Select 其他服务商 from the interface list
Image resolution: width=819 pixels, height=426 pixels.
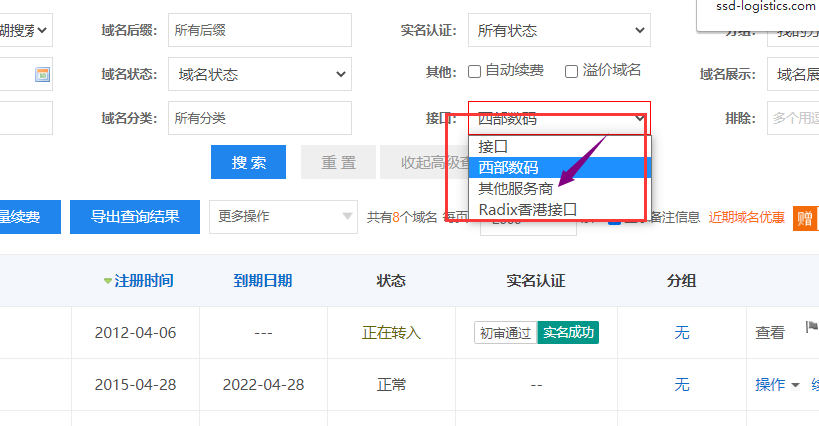click(515, 188)
